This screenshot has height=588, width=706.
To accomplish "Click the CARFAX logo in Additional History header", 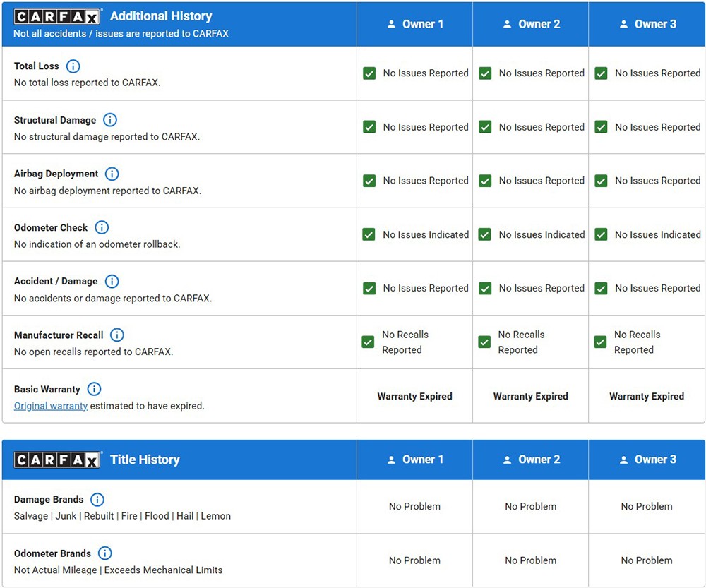I will pyautogui.click(x=58, y=16).
